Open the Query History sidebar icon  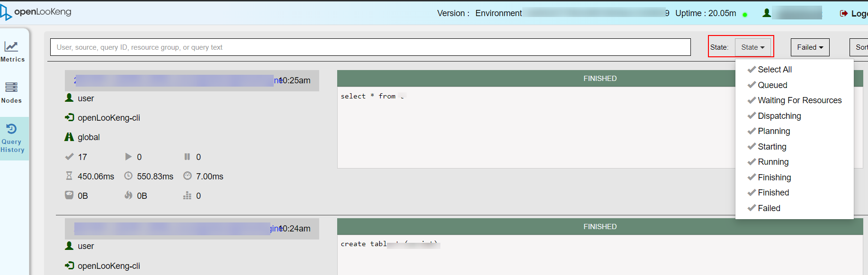pos(11,129)
